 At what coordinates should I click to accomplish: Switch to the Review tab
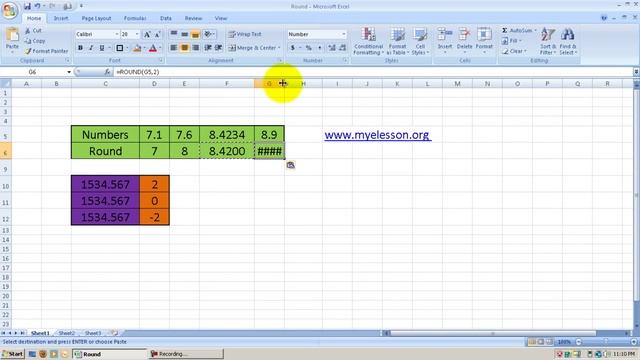tap(193, 18)
